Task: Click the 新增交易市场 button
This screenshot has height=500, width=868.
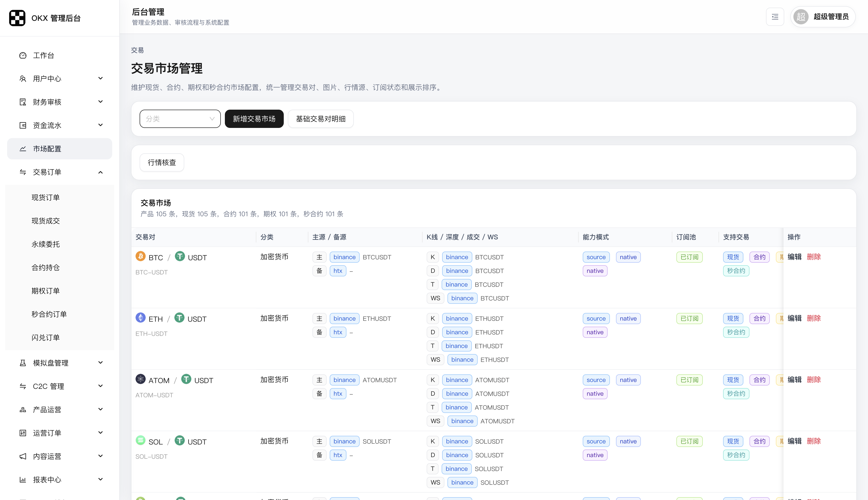Action: pos(254,119)
